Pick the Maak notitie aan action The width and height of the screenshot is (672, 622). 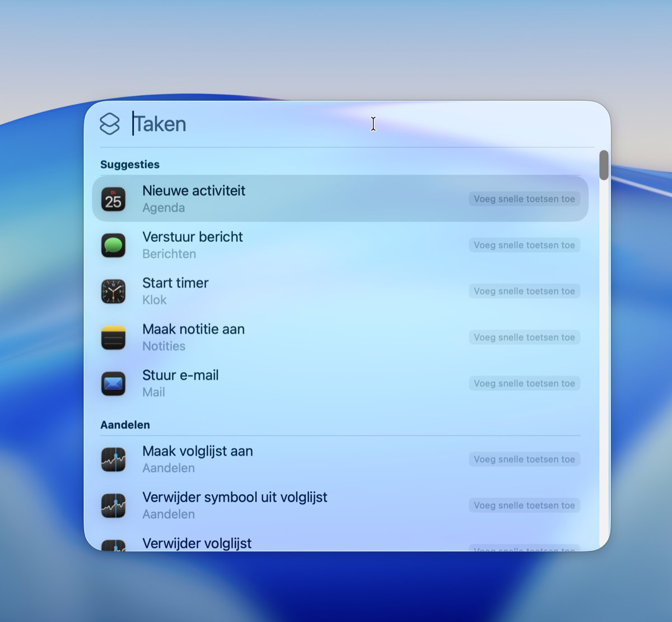click(x=193, y=329)
